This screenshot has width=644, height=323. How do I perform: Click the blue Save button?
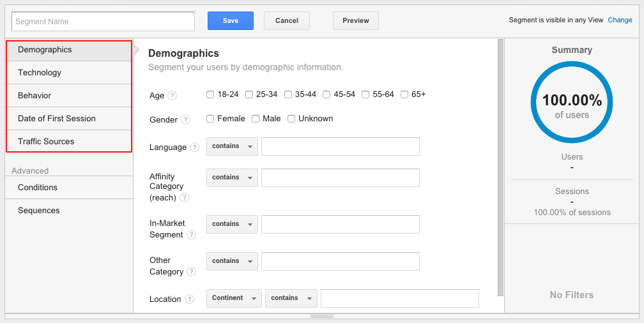[230, 20]
